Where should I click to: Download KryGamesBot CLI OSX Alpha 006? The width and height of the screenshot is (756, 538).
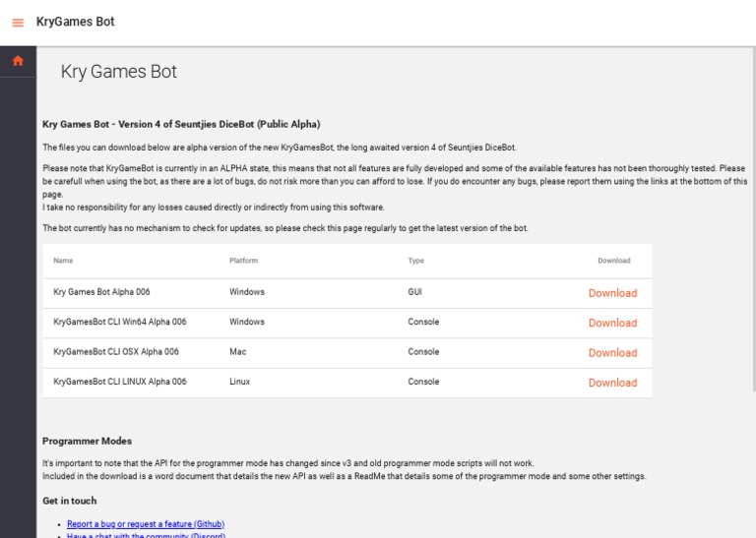point(612,353)
